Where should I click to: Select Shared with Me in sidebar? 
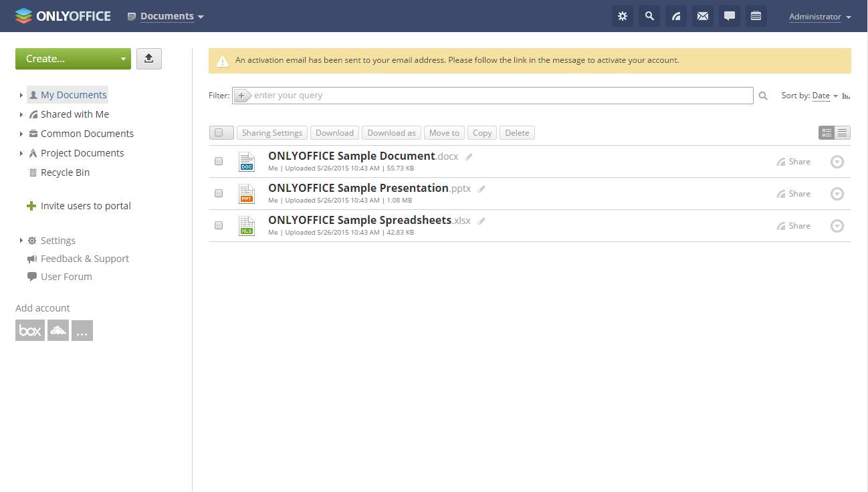click(x=75, y=114)
